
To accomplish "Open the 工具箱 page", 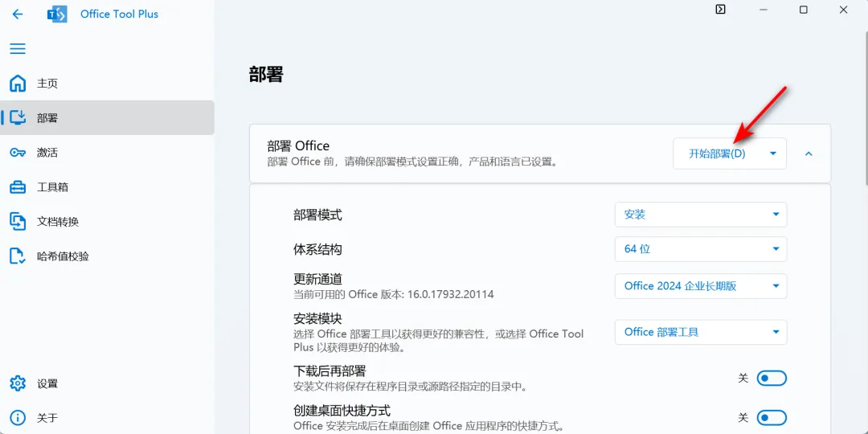I will pyautogui.click(x=108, y=187).
